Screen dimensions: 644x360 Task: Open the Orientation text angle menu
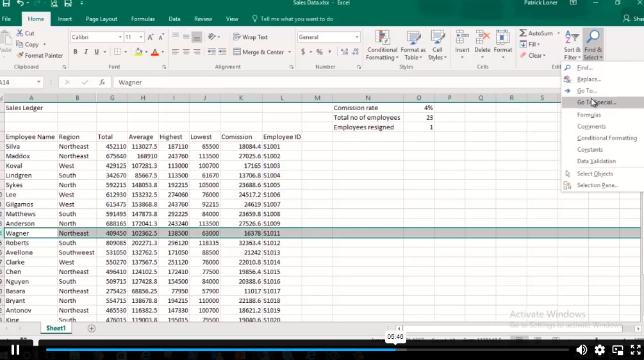pyautogui.click(x=213, y=37)
